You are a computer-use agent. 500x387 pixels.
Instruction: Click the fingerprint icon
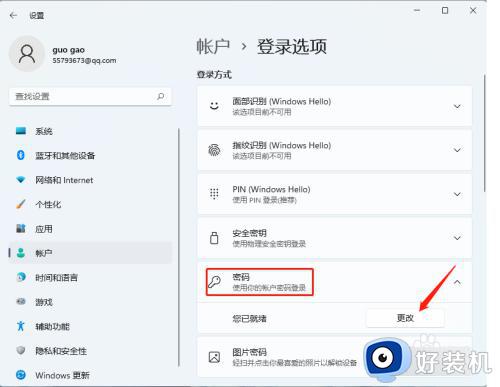pos(214,150)
